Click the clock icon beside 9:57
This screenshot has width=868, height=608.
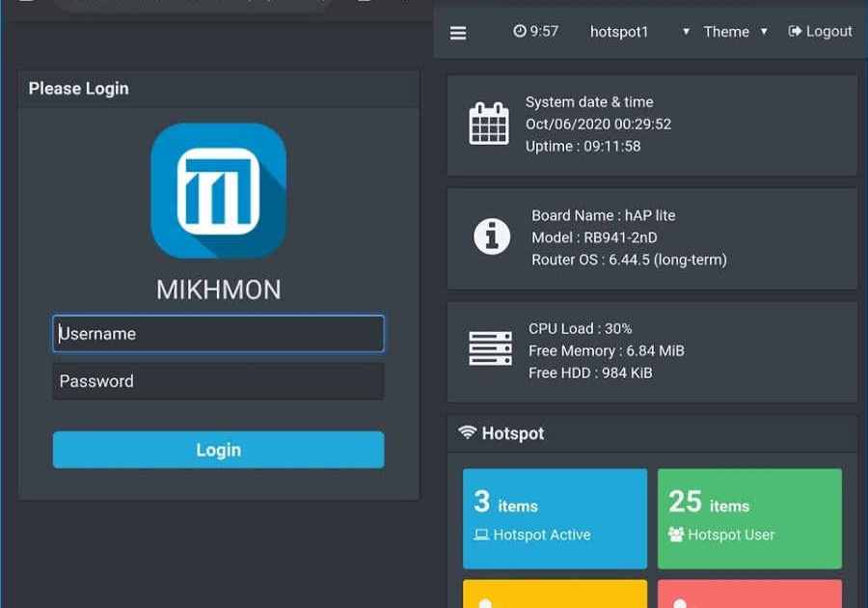pyautogui.click(x=520, y=31)
